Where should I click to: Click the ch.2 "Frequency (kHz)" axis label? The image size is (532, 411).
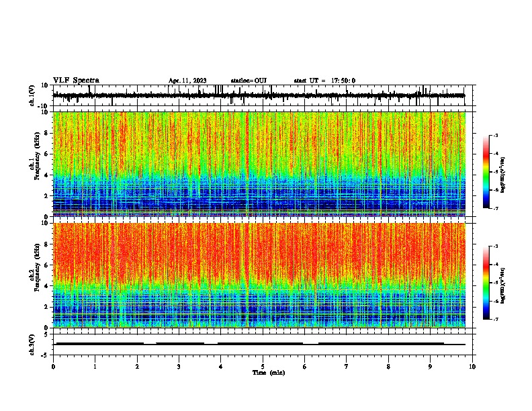point(36,267)
